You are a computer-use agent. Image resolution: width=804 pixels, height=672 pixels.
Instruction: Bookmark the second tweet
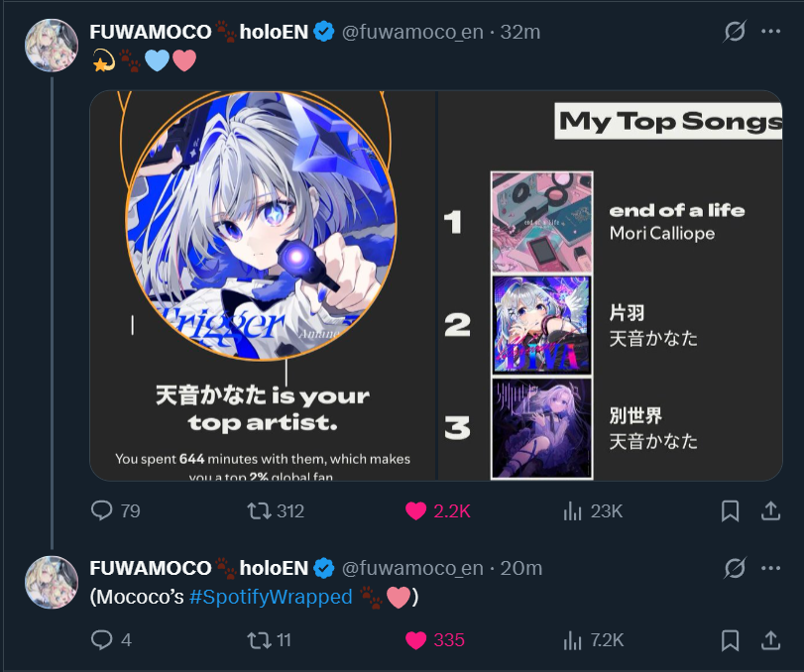(x=731, y=640)
